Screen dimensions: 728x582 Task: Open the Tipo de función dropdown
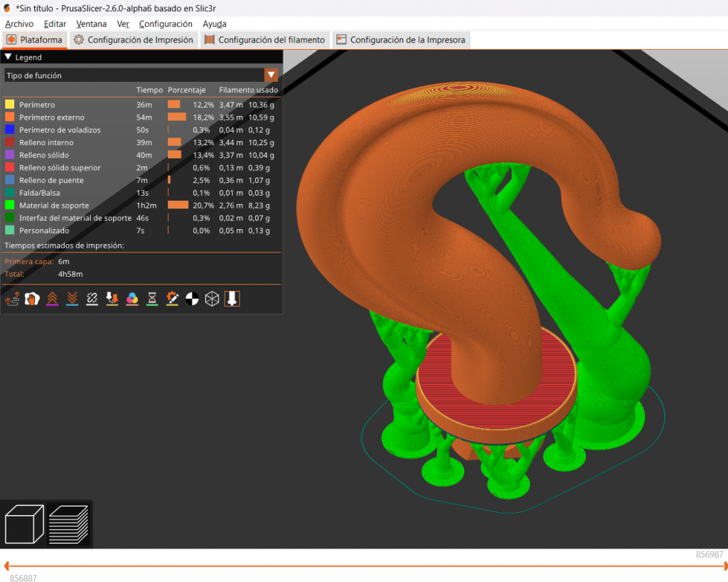click(x=271, y=75)
